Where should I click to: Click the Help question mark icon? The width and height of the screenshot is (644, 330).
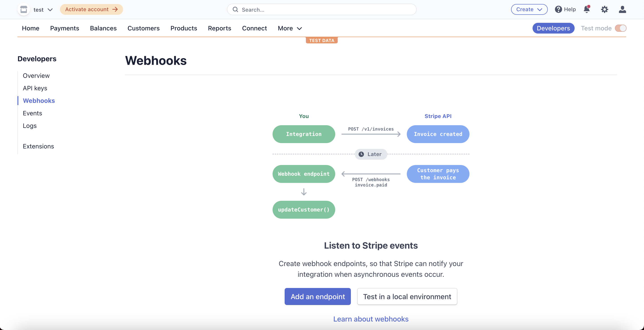[x=558, y=9]
